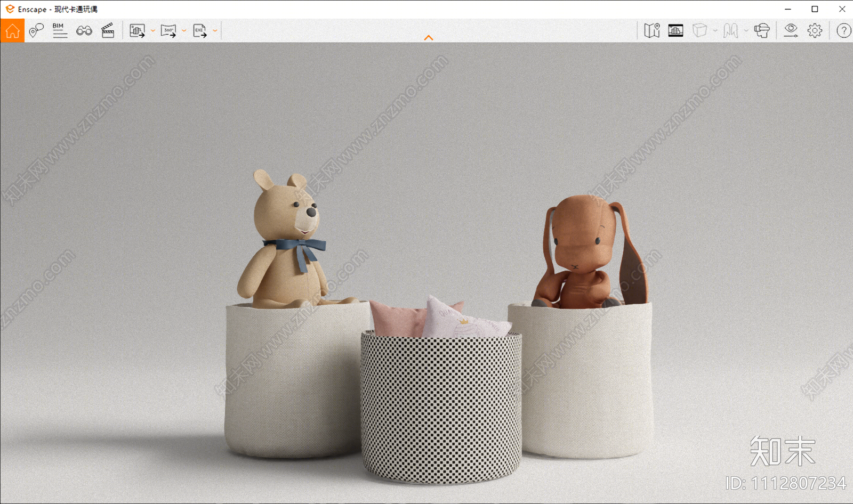Click the 360 panorama export icon
The image size is (853, 504).
click(x=168, y=31)
